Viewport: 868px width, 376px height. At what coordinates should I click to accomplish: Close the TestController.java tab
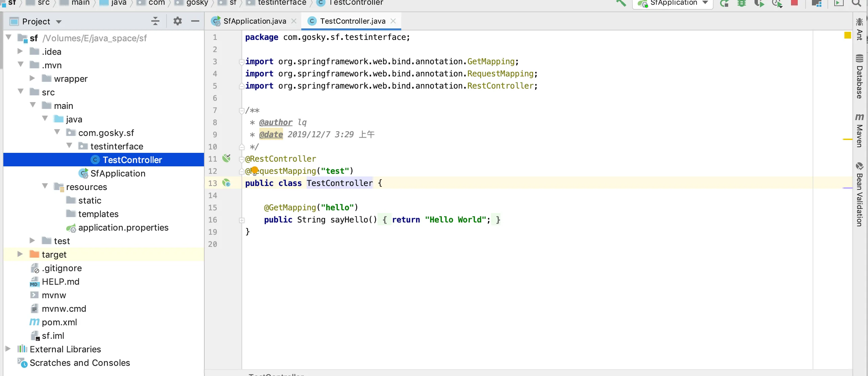coord(393,21)
